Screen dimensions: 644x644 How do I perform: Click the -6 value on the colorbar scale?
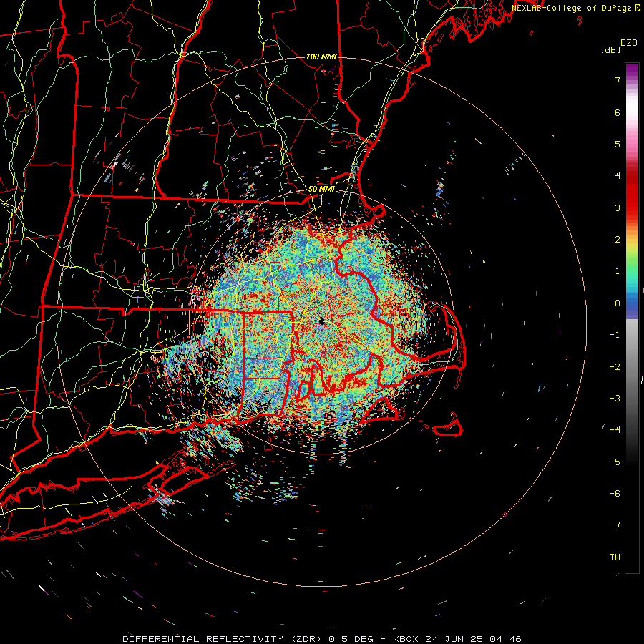tap(615, 494)
